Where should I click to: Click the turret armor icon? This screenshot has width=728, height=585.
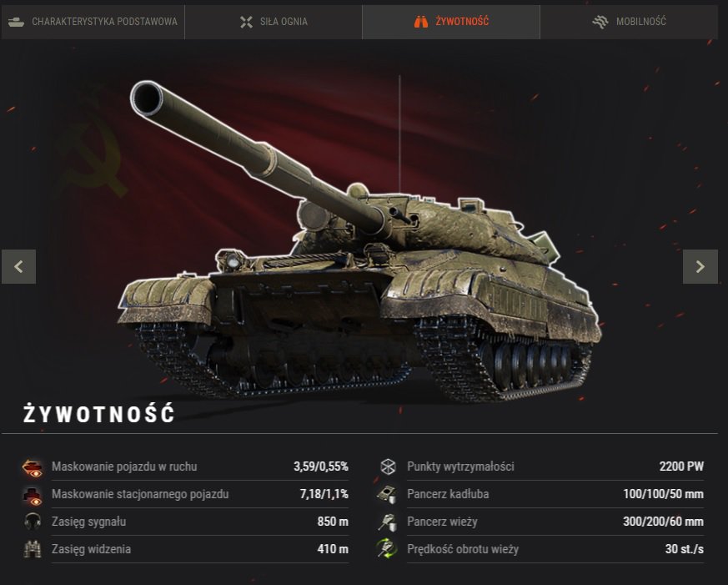pyautogui.click(x=387, y=522)
